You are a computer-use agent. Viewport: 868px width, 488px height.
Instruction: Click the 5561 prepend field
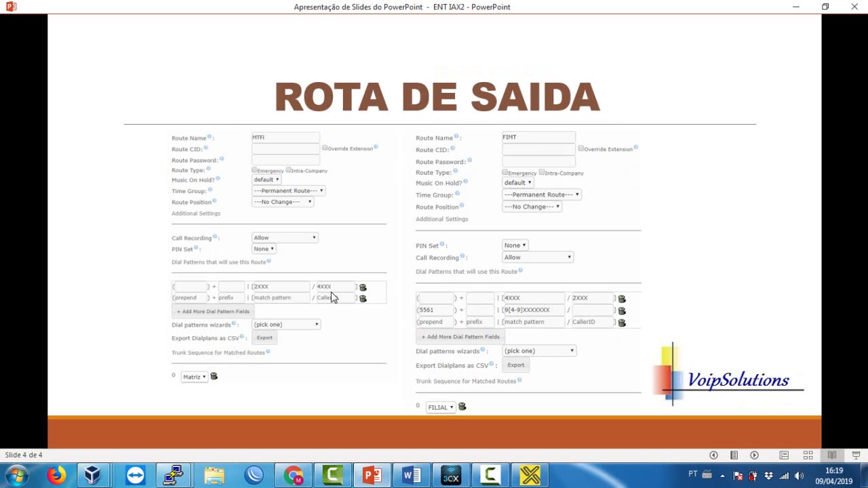[x=436, y=310]
